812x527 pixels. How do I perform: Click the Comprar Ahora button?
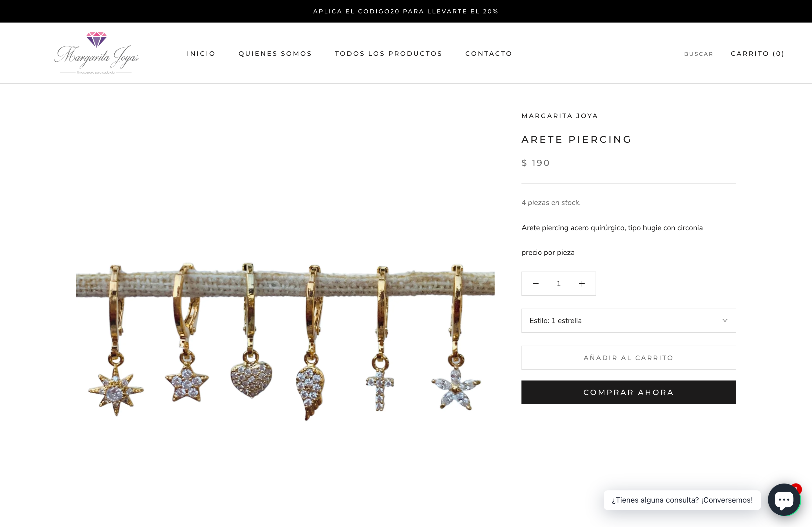pyautogui.click(x=628, y=392)
